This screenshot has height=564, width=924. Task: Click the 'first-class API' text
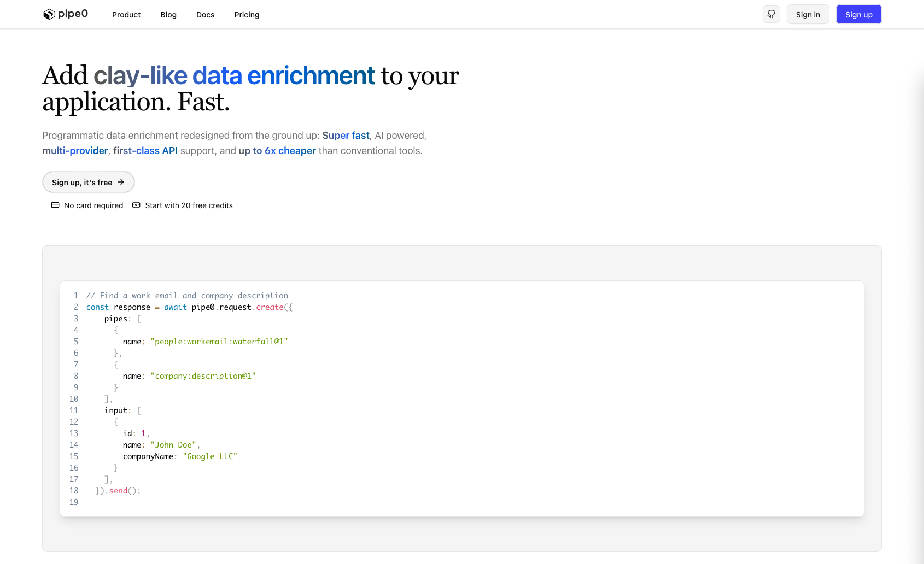click(x=145, y=151)
